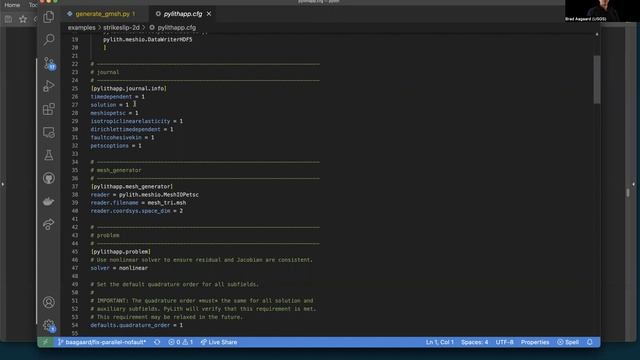The width and height of the screenshot is (640, 360).
Task: Change file encoding UTF-8
Action: [504, 342]
